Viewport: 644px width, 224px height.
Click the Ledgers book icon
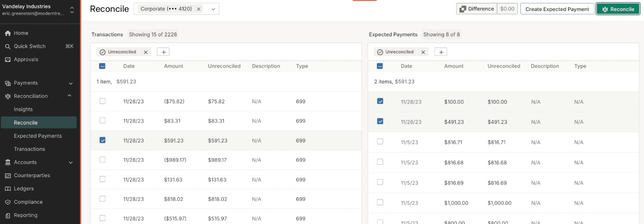pos(8,189)
